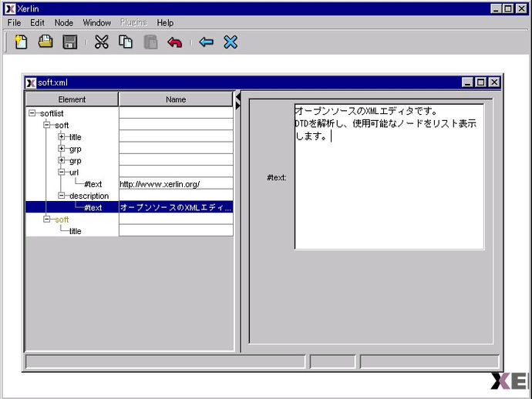The height and width of the screenshot is (399, 532).
Task: Click the blue X delete icon
Action: tap(231, 42)
